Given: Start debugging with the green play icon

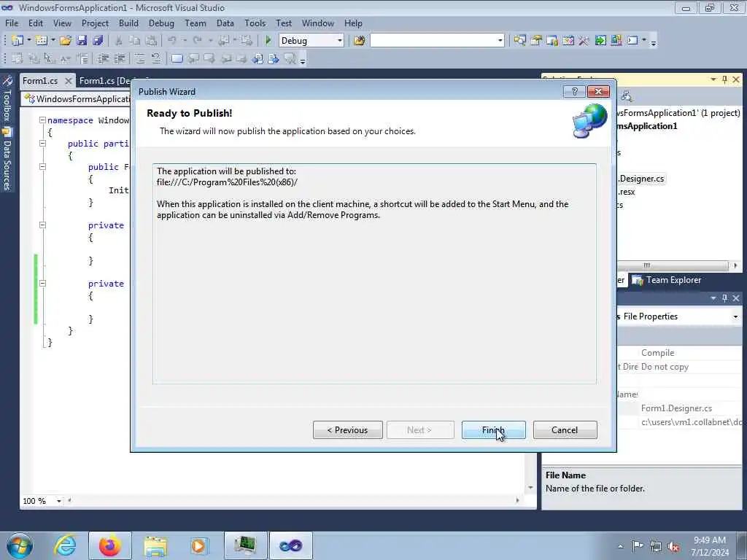Looking at the screenshot, I should point(268,41).
